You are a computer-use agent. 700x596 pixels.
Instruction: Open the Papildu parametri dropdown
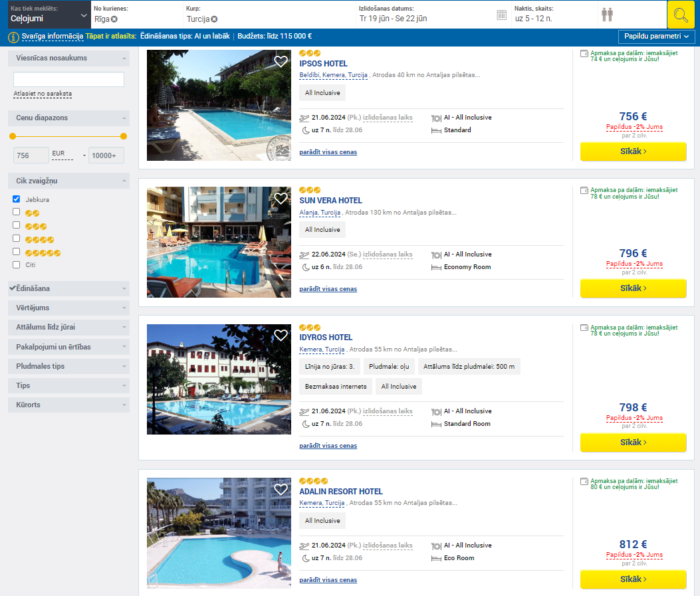[656, 37]
